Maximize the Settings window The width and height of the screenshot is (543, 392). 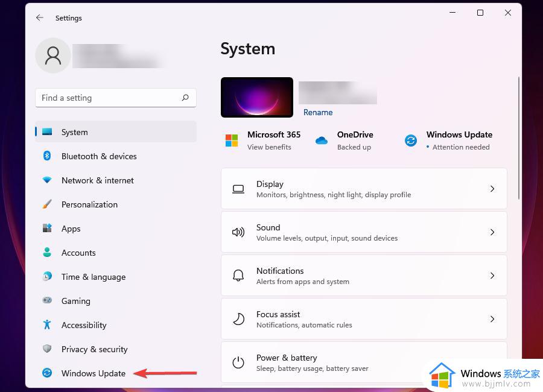[480, 13]
